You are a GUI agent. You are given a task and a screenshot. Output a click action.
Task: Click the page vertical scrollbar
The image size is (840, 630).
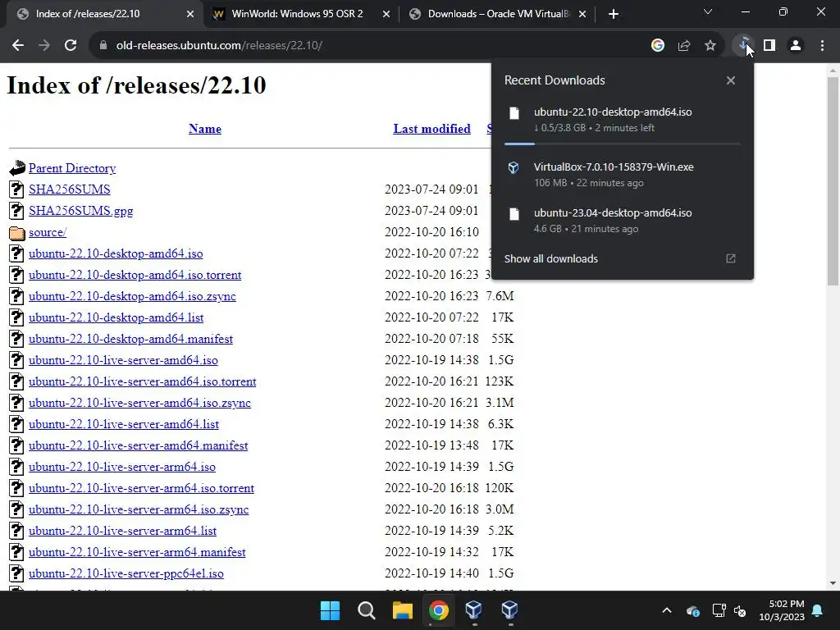(x=833, y=182)
